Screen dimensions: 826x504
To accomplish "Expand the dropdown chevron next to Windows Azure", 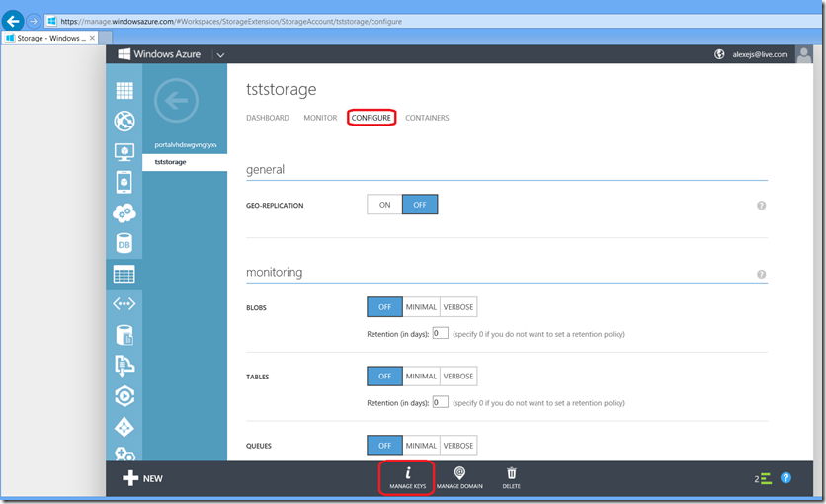I will 220,54.
